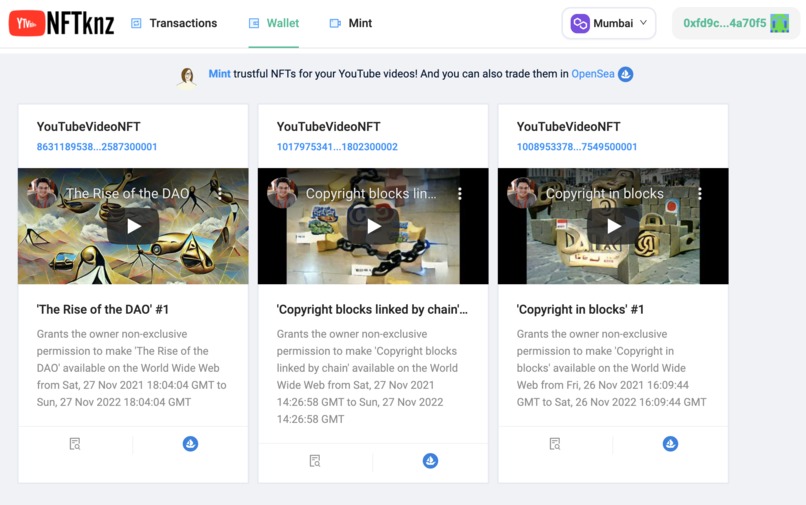806x505 pixels.
Task: Open more options on Rise of the DAO video
Action: [x=220, y=193]
